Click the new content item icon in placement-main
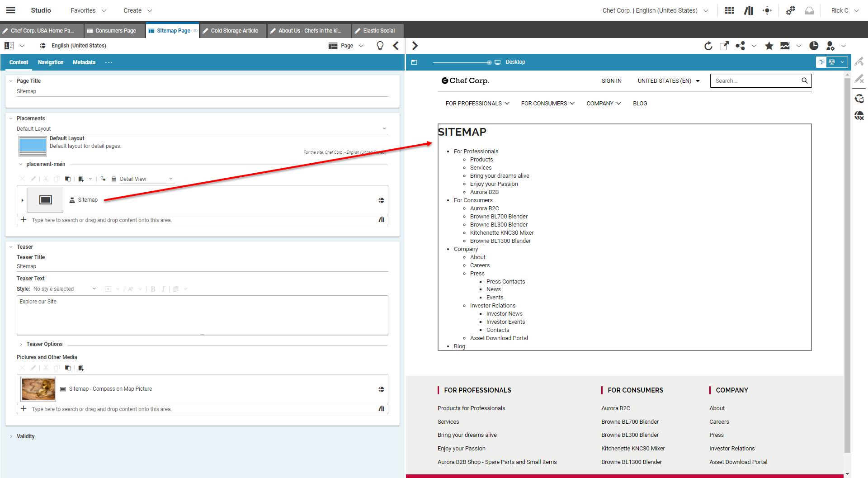The width and height of the screenshot is (868, 478). 81,179
